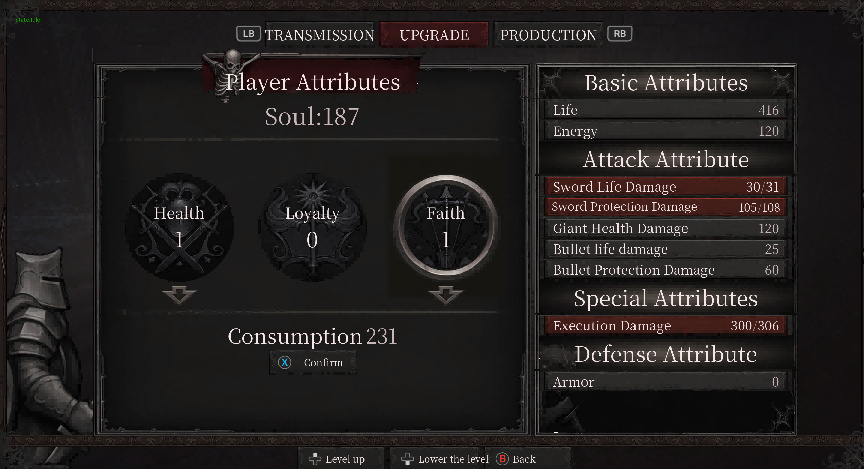864x469 pixels.
Task: Select the Sword Life Damage row
Action: point(666,187)
